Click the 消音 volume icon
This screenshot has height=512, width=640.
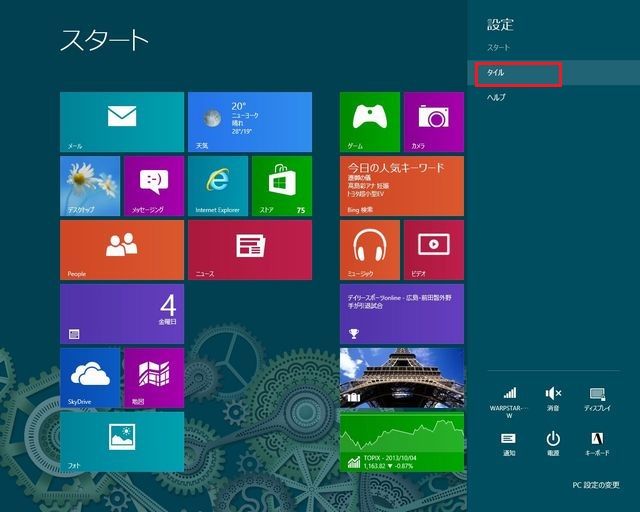point(553,399)
